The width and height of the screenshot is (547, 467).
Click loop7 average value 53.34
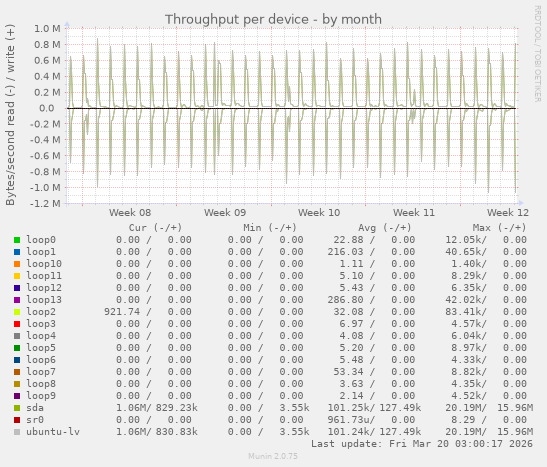pyautogui.click(x=348, y=371)
